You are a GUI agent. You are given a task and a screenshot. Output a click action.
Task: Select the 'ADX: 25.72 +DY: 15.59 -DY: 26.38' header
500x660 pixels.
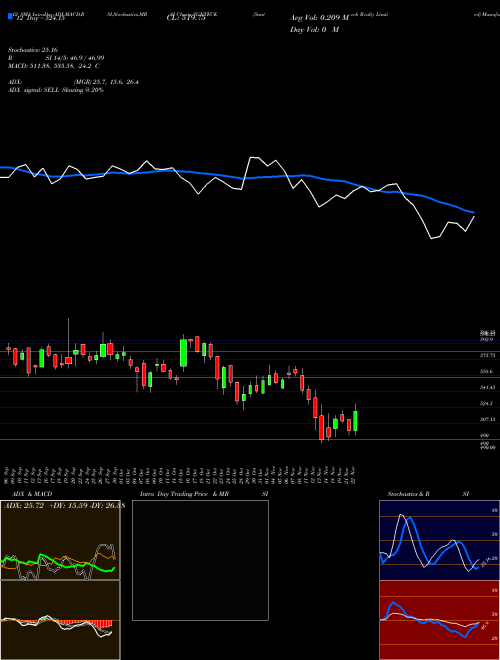(64, 505)
